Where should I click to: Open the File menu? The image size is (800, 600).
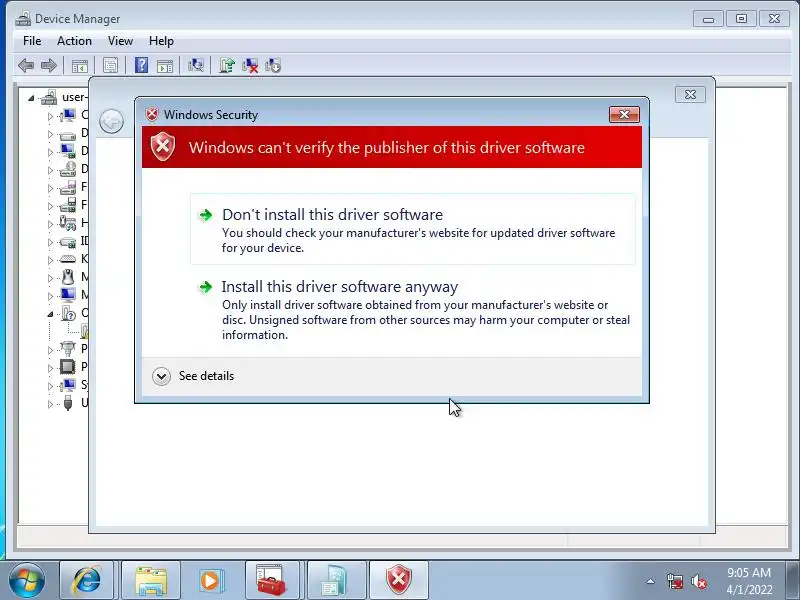pos(32,41)
